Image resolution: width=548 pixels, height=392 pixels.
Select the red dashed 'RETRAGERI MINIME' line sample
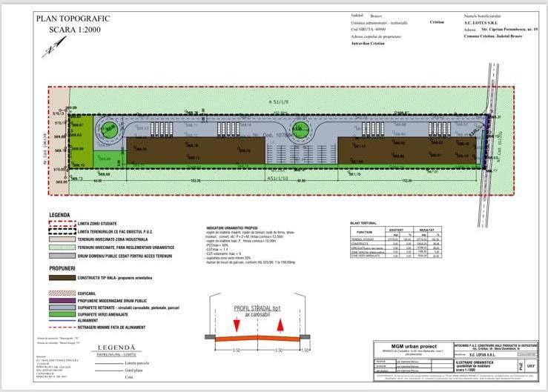(62, 328)
